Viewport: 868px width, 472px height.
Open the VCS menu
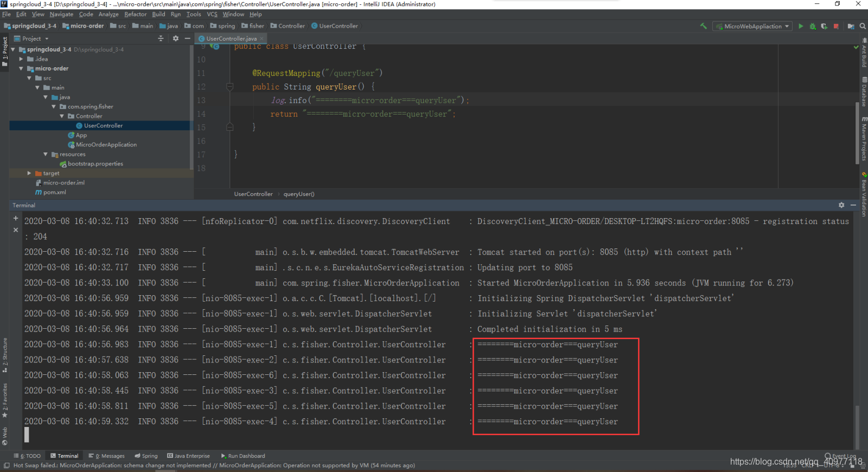(x=212, y=14)
